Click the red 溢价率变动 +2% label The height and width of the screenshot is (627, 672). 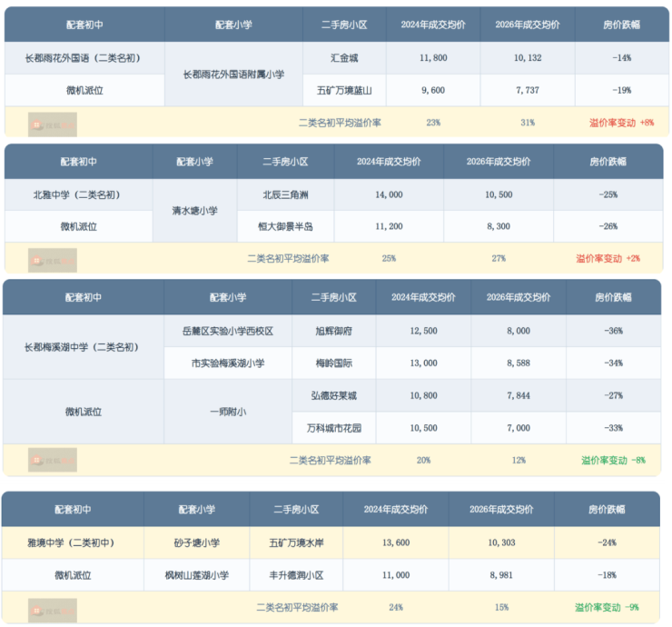(x=608, y=259)
